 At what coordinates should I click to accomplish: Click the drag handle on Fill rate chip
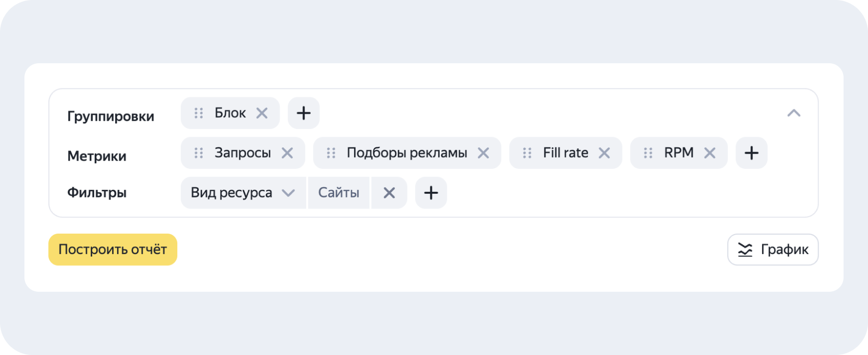click(x=527, y=153)
